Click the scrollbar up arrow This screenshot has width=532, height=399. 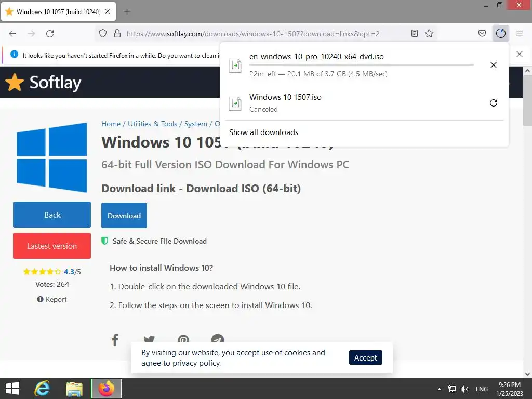[x=527, y=71]
